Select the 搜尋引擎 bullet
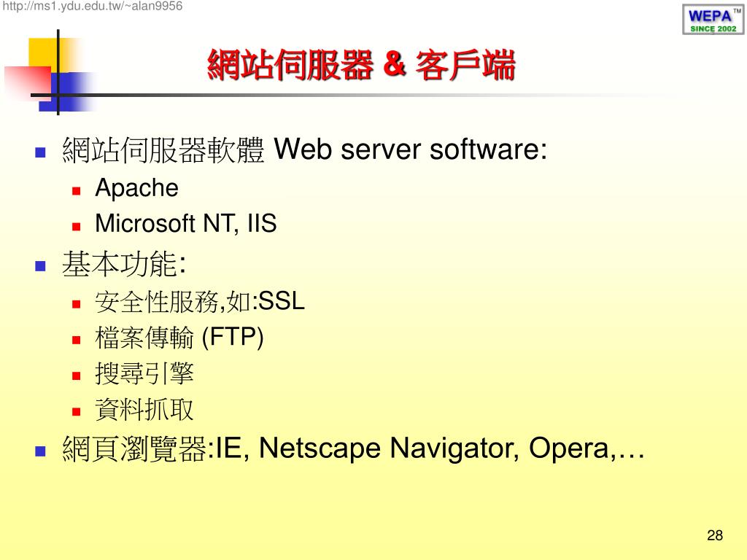 [x=144, y=373]
